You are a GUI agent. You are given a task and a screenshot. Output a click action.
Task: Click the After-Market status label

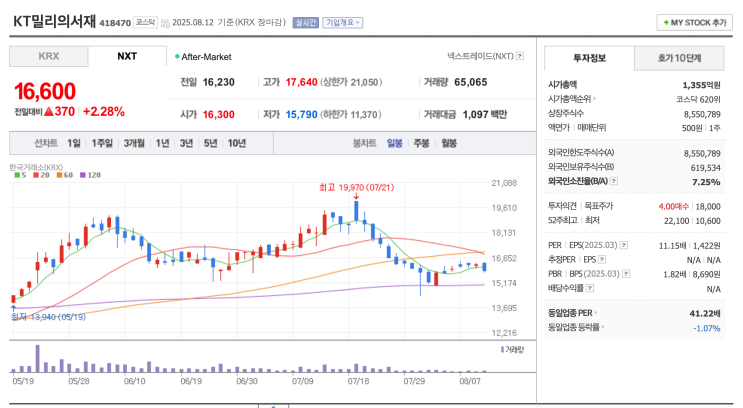point(203,57)
